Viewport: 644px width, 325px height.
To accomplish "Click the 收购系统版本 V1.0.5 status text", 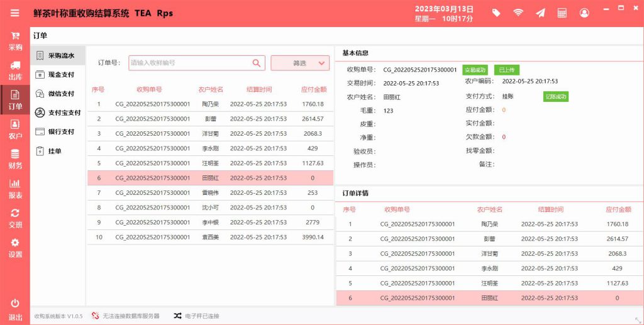I will point(58,316).
